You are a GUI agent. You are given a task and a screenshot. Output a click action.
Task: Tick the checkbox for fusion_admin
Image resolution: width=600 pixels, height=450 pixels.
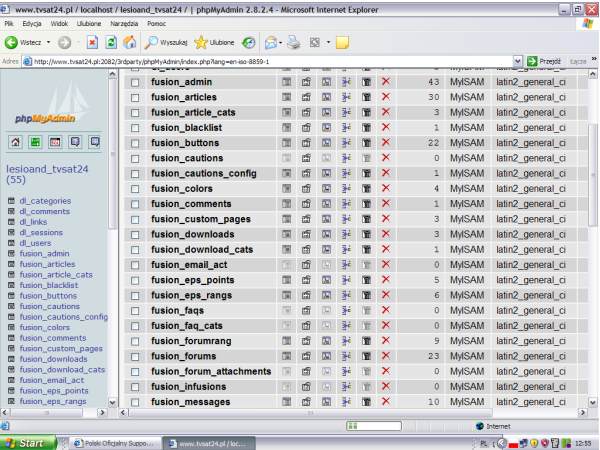(x=135, y=82)
